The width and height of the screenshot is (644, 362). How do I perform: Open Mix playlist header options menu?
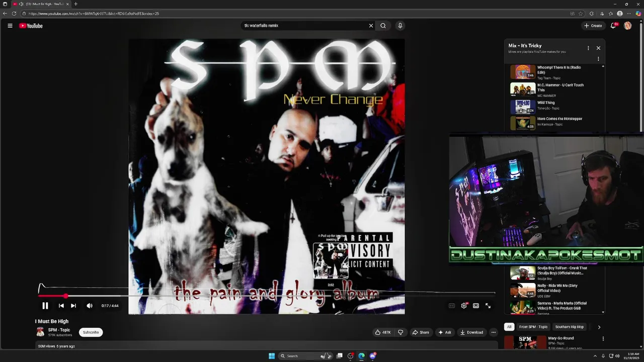(588, 48)
